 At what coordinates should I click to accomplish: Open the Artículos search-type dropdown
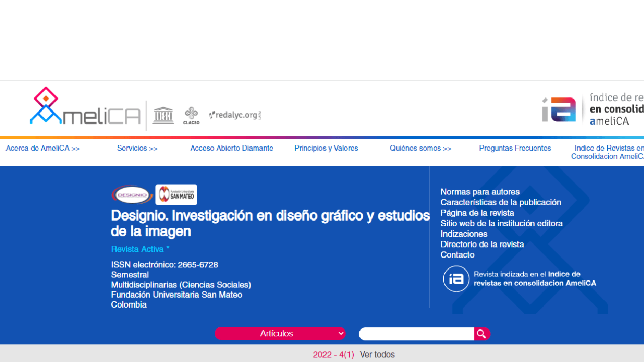(280, 333)
